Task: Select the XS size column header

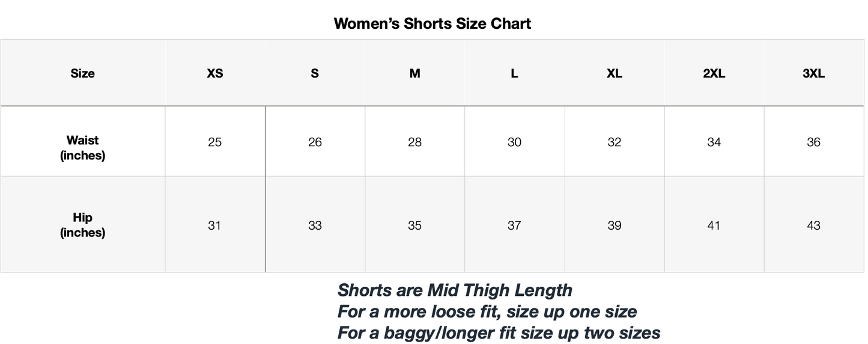Action: tap(214, 73)
